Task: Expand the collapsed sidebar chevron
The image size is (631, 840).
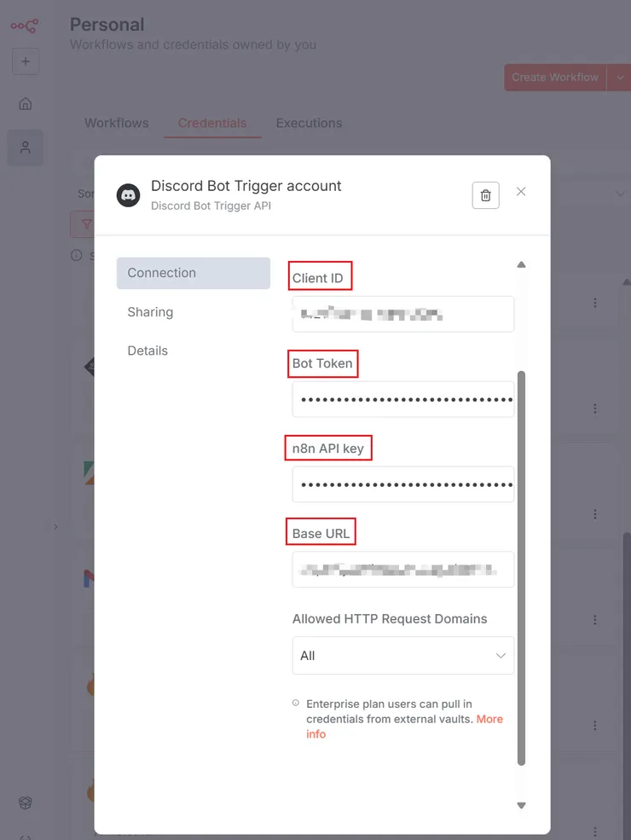Action: click(56, 527)
